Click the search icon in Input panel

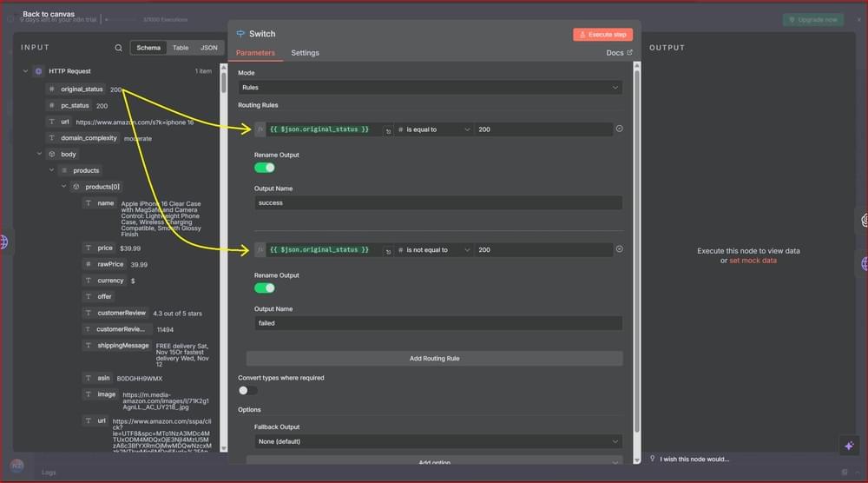pyautogui.click(x=119, y=48)
